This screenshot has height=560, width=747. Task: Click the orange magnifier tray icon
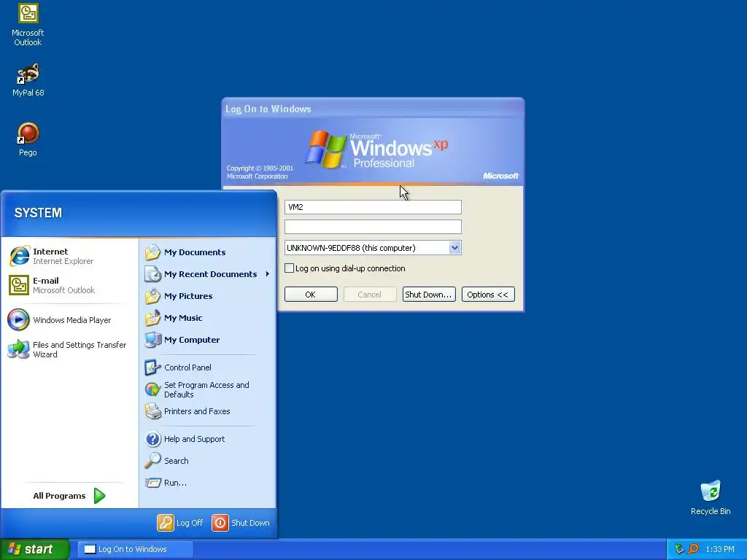(693, 549)
